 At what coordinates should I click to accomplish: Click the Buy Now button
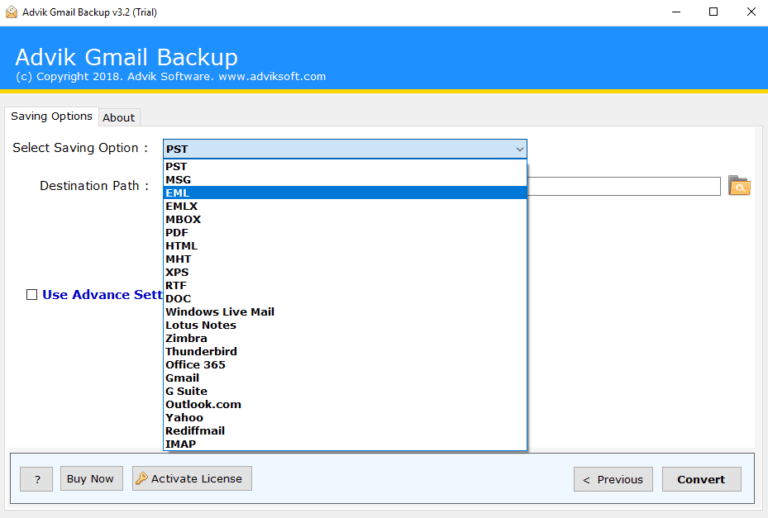pyautogui.click(x=91, y=478)
